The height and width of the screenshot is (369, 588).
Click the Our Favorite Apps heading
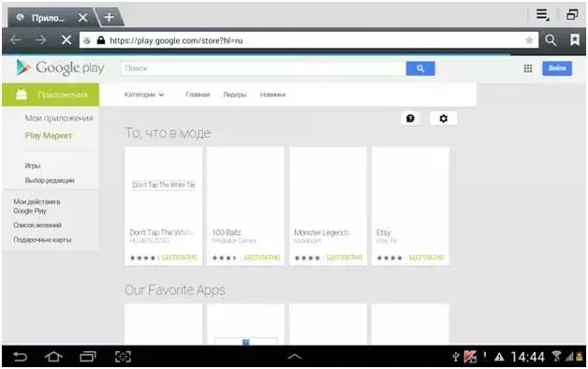tap(175, 290)
